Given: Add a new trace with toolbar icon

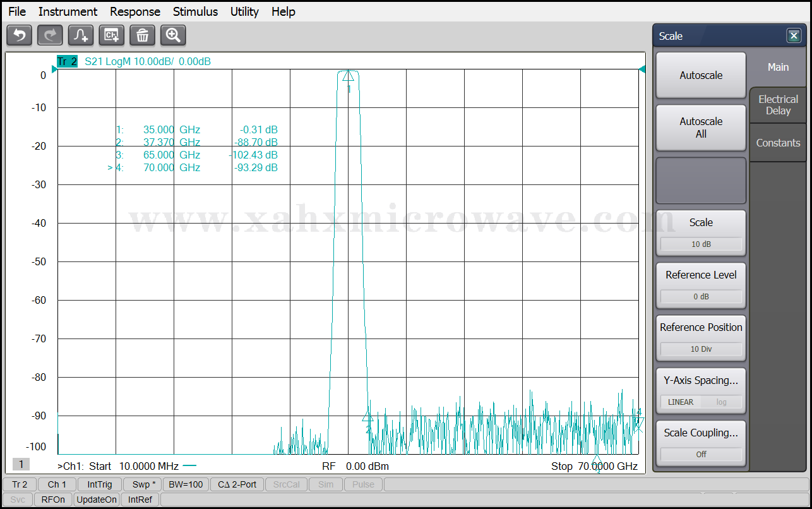Looking at the screenshot, I should pos(81,35).
